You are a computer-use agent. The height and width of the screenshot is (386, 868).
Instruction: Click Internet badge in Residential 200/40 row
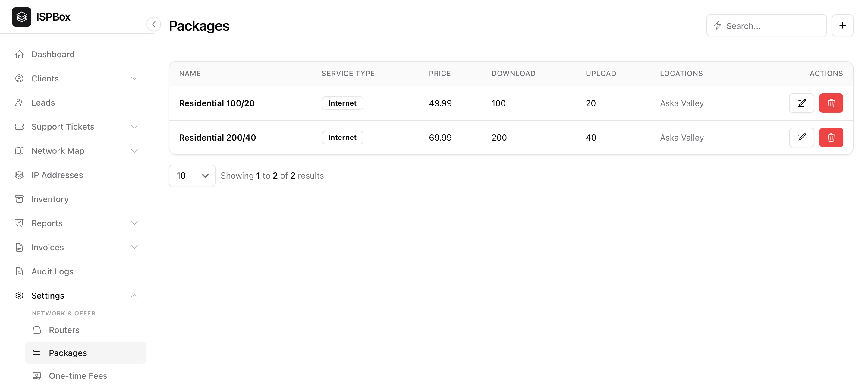click(x=342, y=138)
